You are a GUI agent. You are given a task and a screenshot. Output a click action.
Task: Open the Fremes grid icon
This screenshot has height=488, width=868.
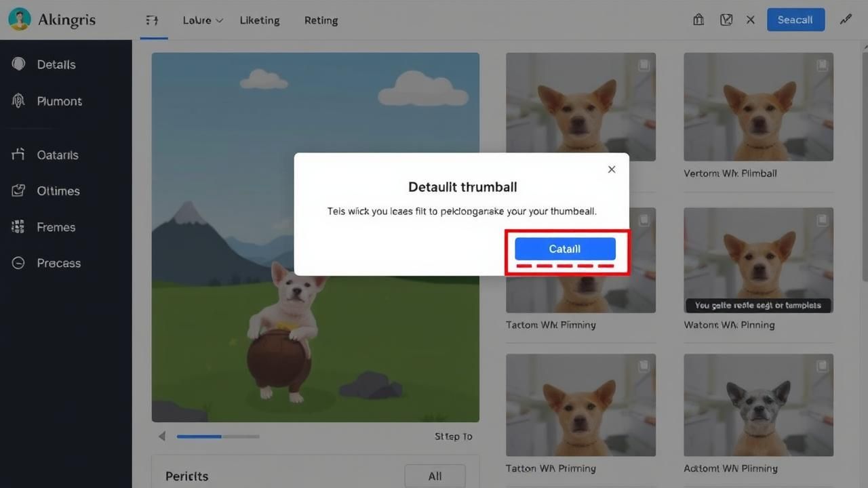[x=18, y=227]
